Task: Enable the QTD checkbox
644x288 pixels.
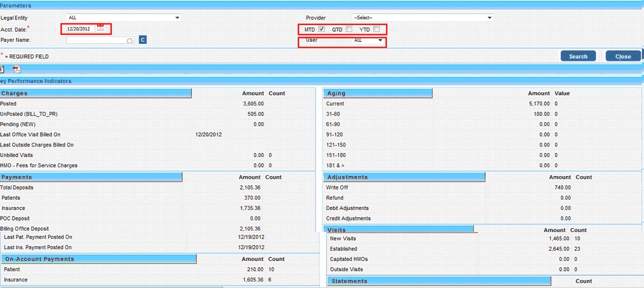Action: [x=349, y=29]
